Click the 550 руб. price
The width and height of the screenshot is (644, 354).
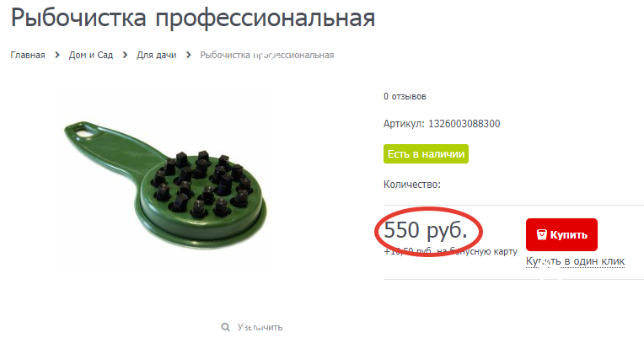tap(425, 230)
